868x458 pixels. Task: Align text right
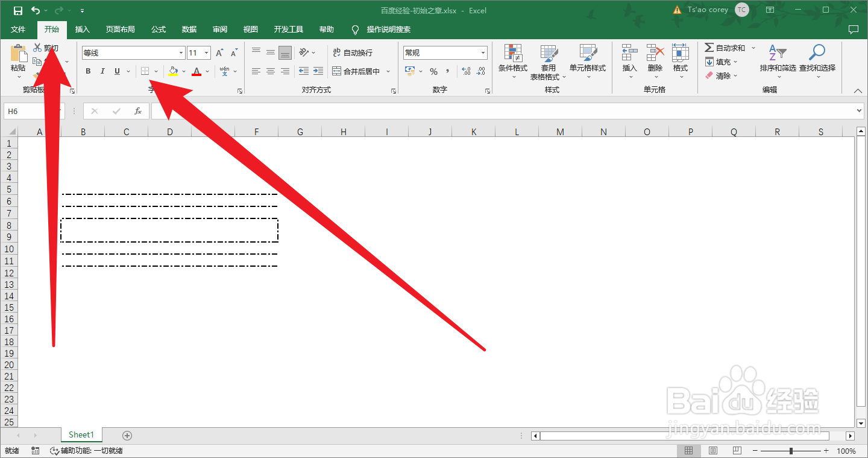pyautogui.click(x=285, y=71)
